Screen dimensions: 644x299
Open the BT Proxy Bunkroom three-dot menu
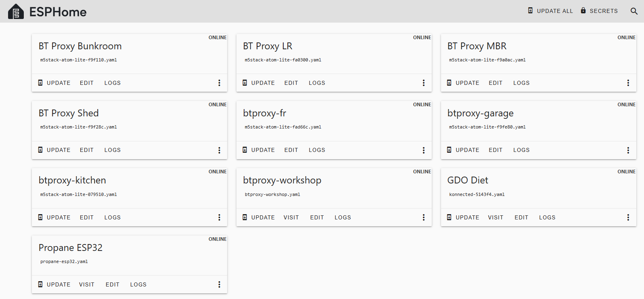[x=219, y=83]
